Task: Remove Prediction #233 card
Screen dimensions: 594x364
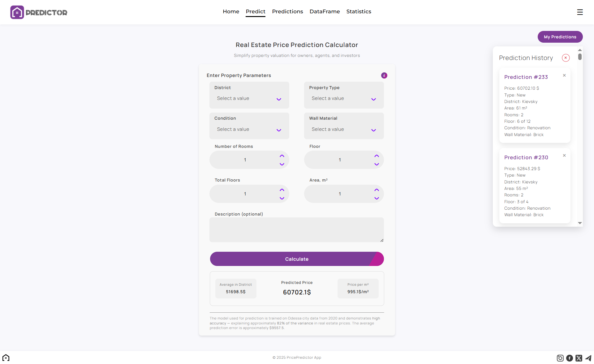Action: coord(564,75)
